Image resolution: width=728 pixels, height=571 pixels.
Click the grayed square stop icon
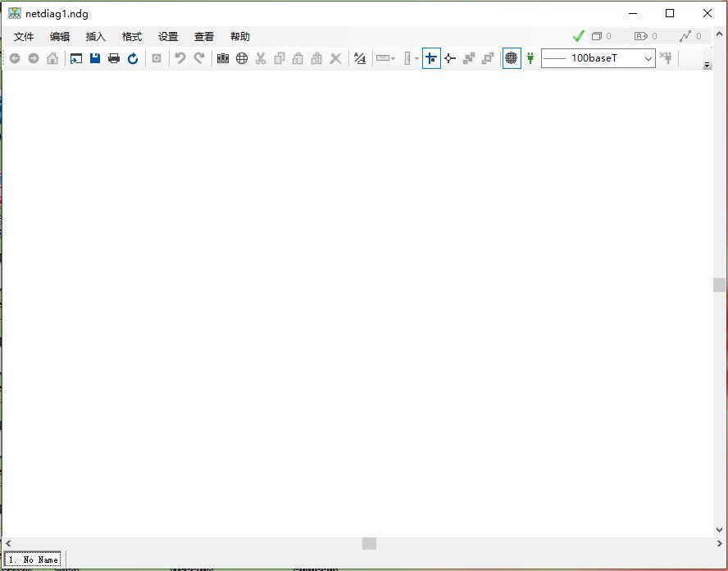coord(157,58)
